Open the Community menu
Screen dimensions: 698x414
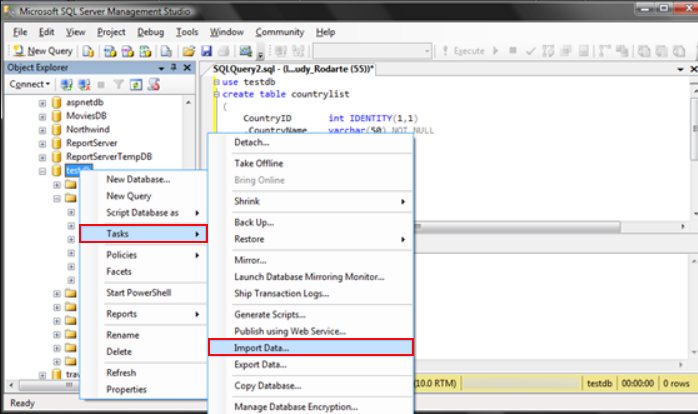point(280,32)
